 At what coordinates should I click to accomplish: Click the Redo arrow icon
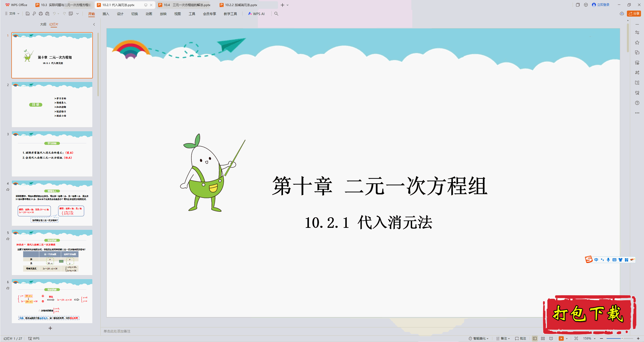64,14
